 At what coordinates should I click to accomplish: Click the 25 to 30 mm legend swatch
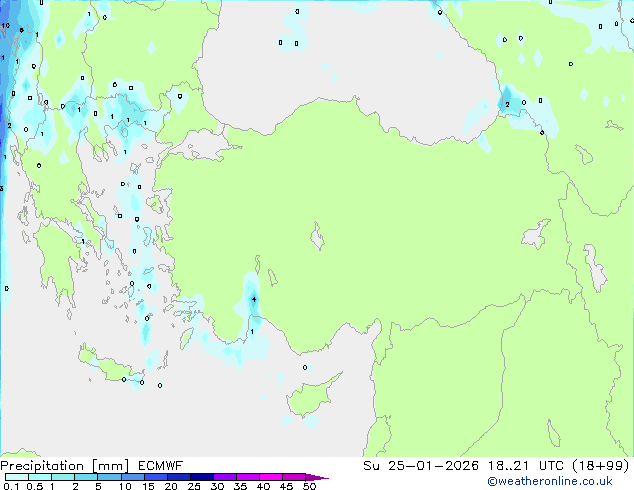click(x=201, y=477)
